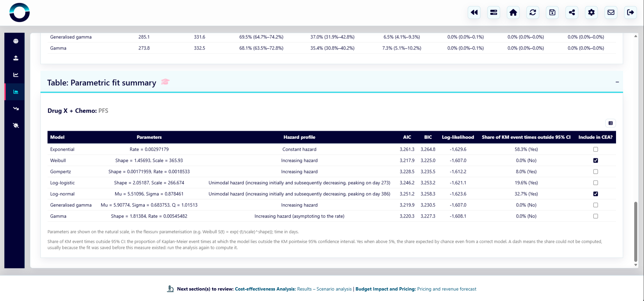Select the line chart icon in the sidebar
Screen dimensions: 644x301
[16, 75]
